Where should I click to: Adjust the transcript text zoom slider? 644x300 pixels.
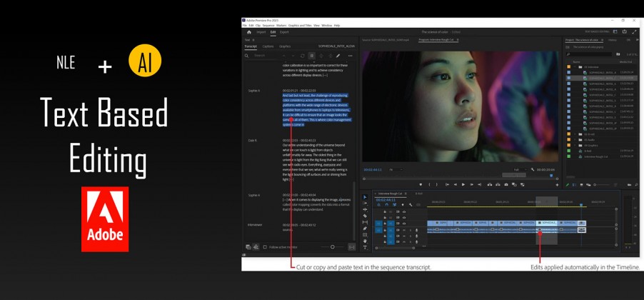click(332, 247)
